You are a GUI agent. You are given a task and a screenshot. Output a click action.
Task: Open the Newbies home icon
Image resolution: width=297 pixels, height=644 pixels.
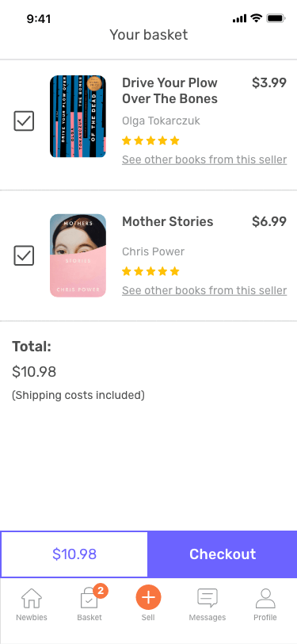click(32, 598)
